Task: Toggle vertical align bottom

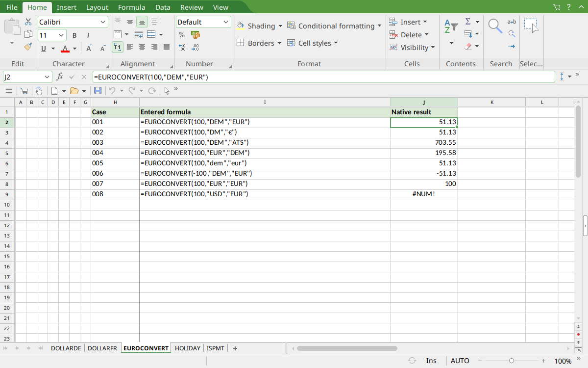Action: 142,22
